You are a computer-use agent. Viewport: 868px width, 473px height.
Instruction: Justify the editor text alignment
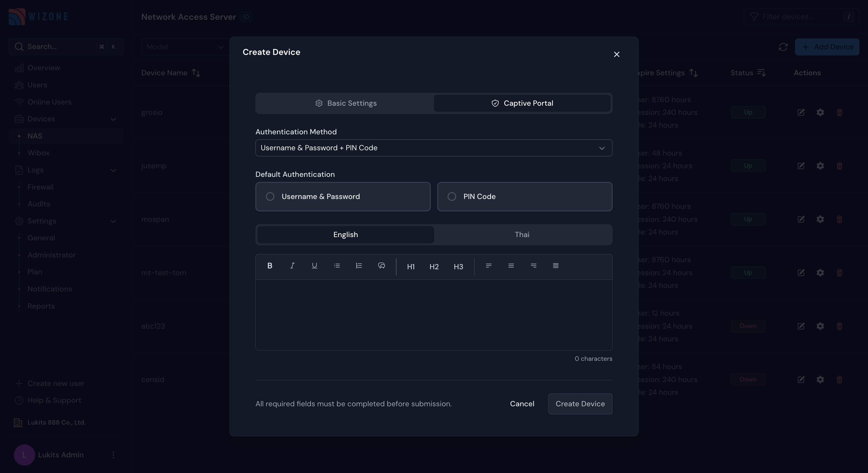click(556, 266)
